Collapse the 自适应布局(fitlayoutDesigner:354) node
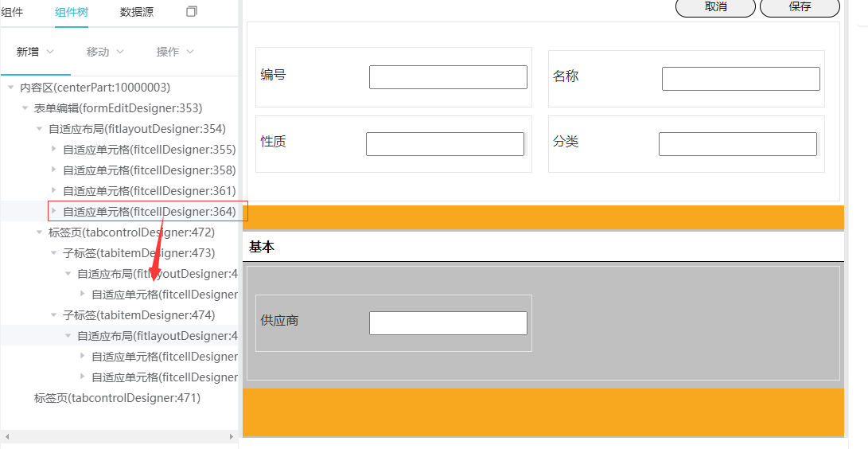 coord(39,129)
